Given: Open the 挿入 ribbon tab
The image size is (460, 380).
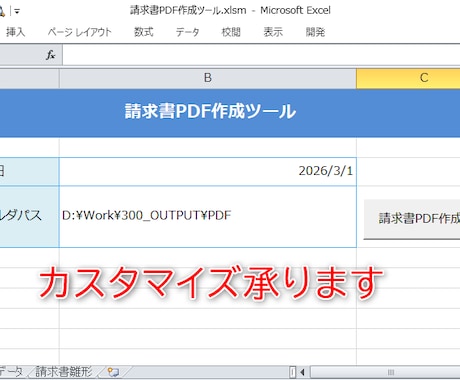Looking at the screenshot, I should tap(15, 32).
